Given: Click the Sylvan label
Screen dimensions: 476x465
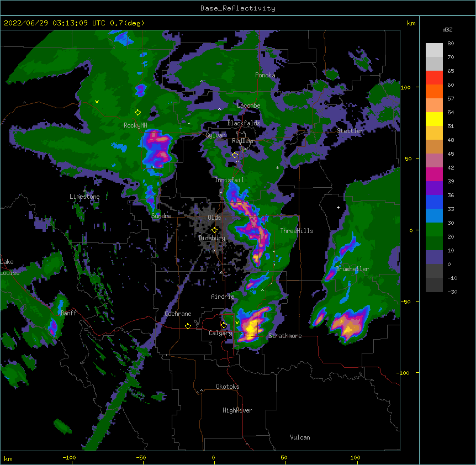Looking at the screenshot, I should click(x=215, y=135).
